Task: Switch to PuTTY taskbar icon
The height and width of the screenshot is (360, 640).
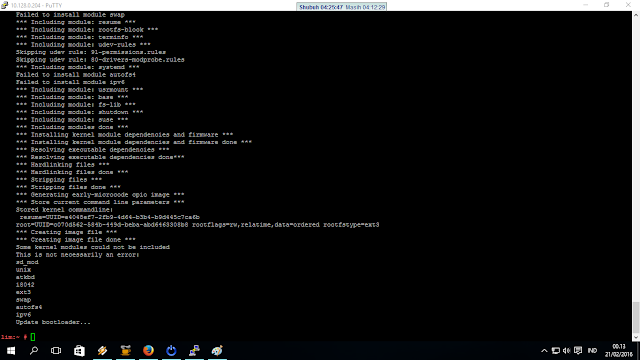Action: tap(194, 351)
